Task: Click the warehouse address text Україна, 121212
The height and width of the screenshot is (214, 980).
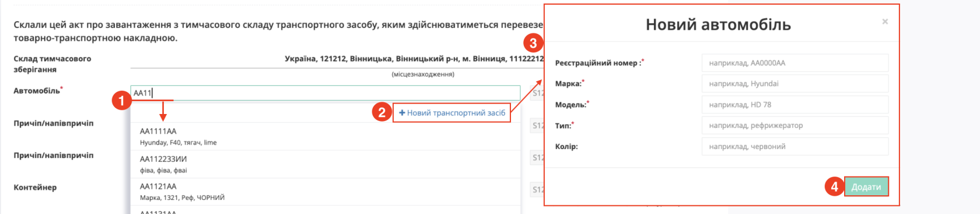Action: 414,58
